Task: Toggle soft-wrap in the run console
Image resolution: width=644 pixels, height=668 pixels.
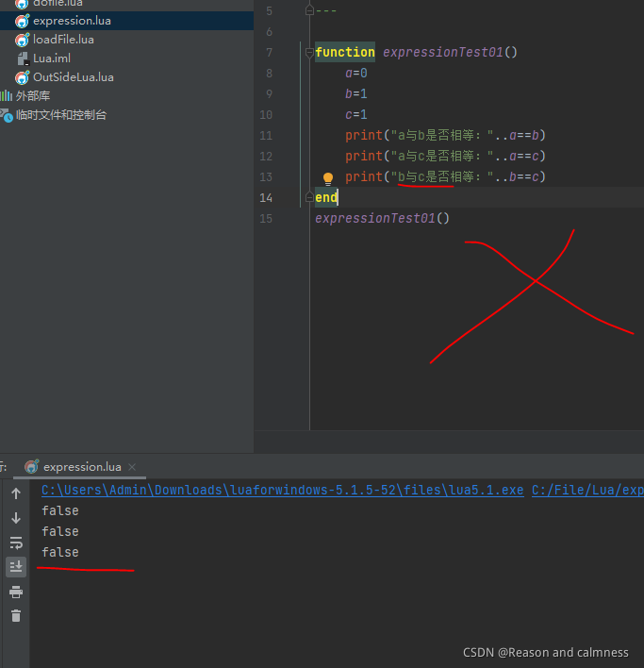Action: click(x=16, y=543)
